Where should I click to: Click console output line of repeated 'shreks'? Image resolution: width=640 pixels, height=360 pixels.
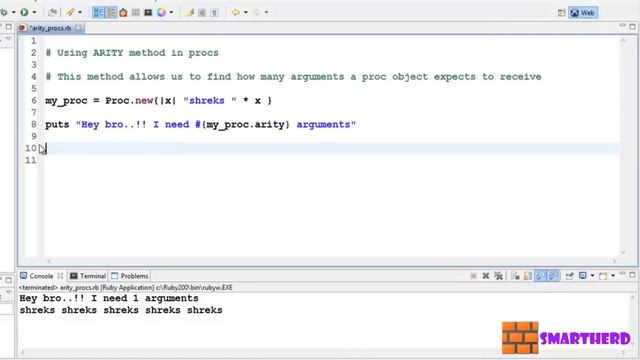pyautogui.click(x=121, y=310)
